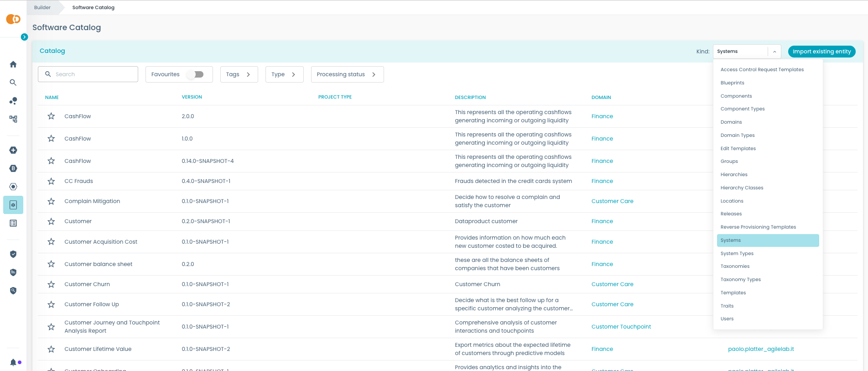Click the shield checkmark sidebar icon
Image resolution: width=868 pixels, height=371 pixels.
tap(13, 254)
